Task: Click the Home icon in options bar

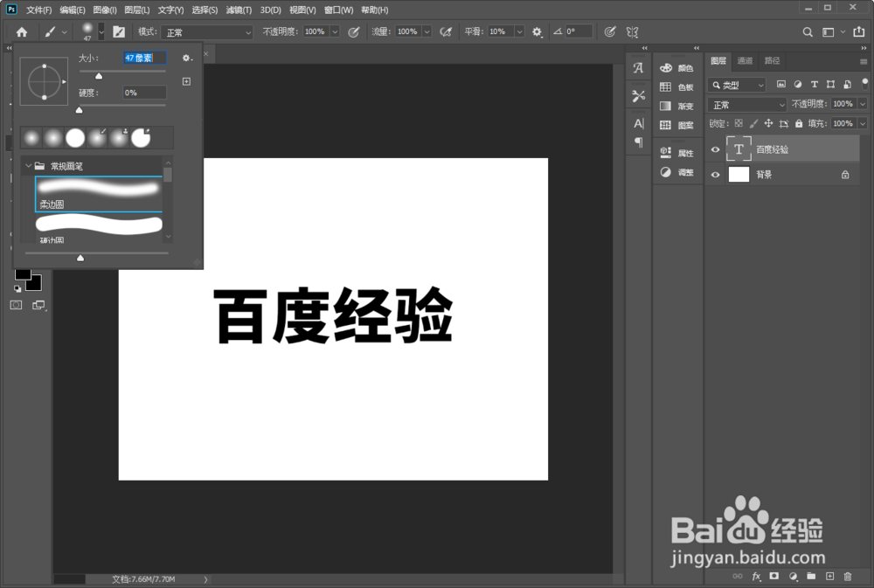Action: (x=22, y=31)
